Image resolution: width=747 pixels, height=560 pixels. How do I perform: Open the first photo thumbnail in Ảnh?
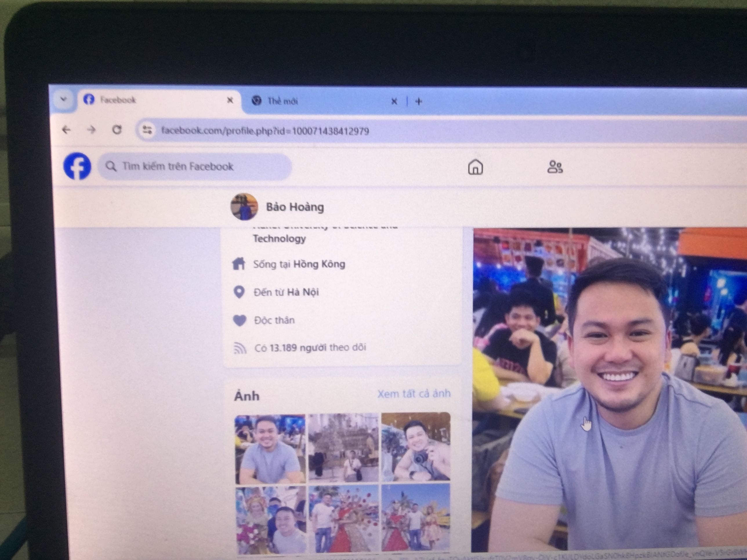(x=270, y=449)
